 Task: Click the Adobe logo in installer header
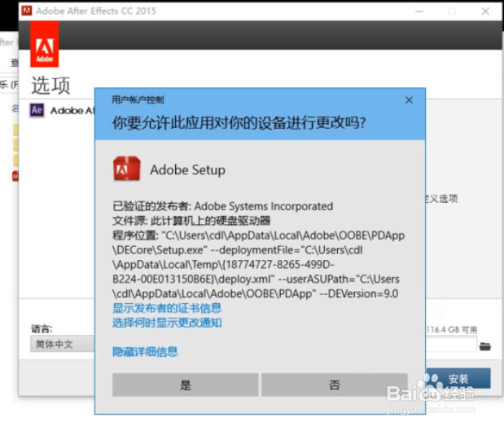point(44,44)
